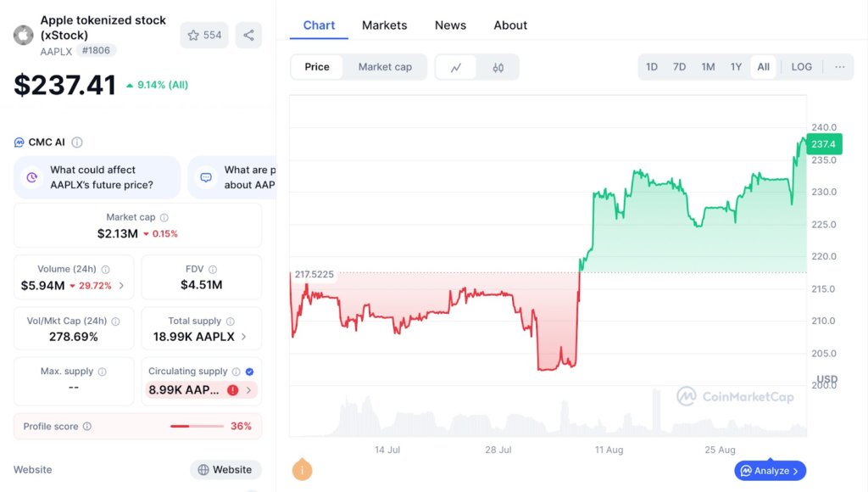Expand Volume (24h) details chevron
The image size is (868, 492).
[121, 286]
